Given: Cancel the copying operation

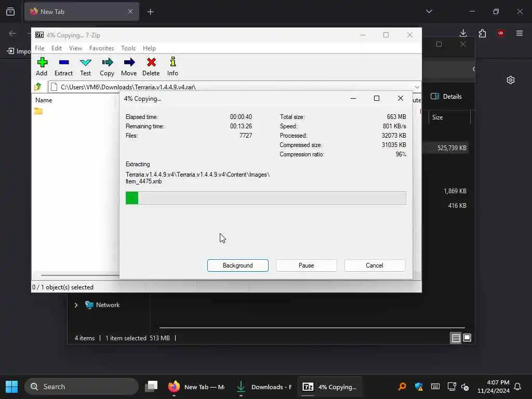Looking at the screenshot, I should 375,265.
